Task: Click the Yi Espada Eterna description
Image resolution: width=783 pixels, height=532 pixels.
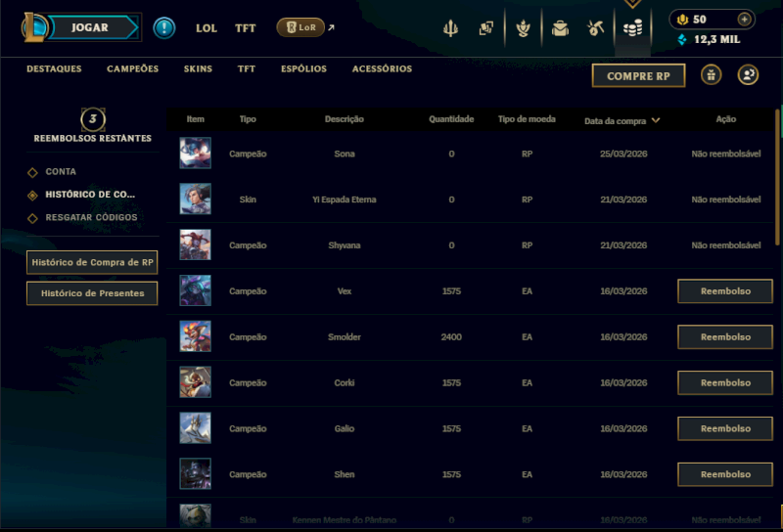Action: pyautogui.click(x=345, y=199)
